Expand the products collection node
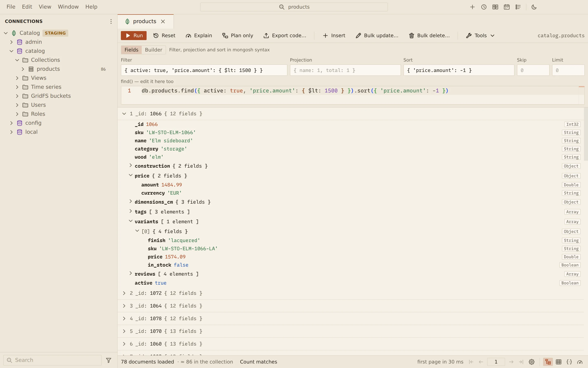The height and width of the screenshot is (368, 588). click(23, 69)
